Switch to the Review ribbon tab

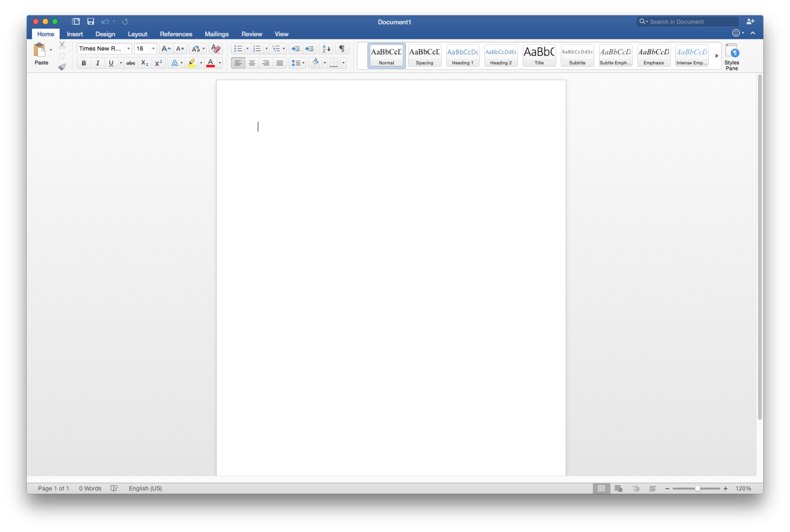251,33
